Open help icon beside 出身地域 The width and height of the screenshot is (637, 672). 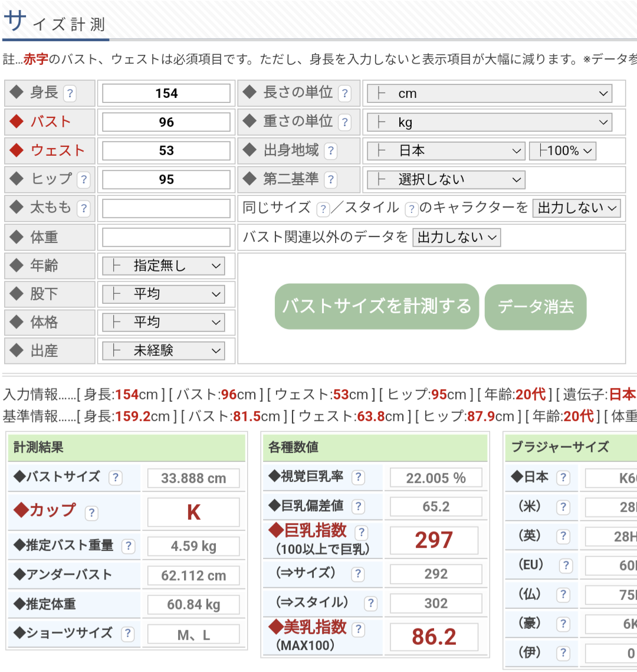[x=331, y=151]
